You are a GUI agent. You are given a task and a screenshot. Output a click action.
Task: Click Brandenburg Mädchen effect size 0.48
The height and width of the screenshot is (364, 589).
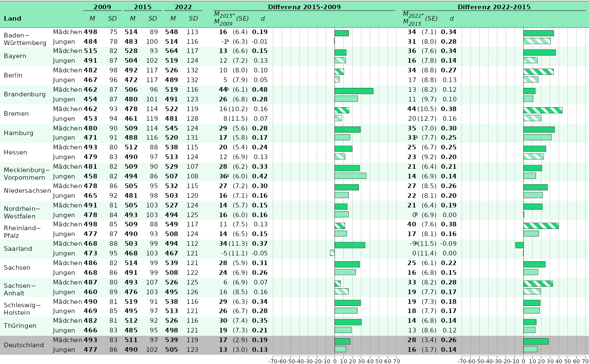[x=260, y=90]
